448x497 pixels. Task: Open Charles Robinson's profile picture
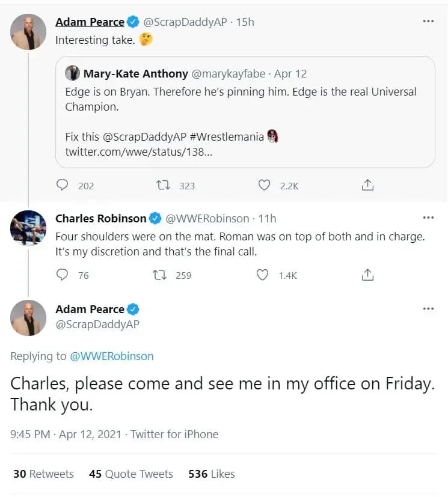[x=28, y=228]
